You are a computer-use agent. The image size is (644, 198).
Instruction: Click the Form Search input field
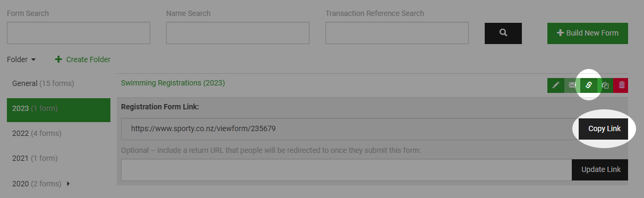[79, 33]
